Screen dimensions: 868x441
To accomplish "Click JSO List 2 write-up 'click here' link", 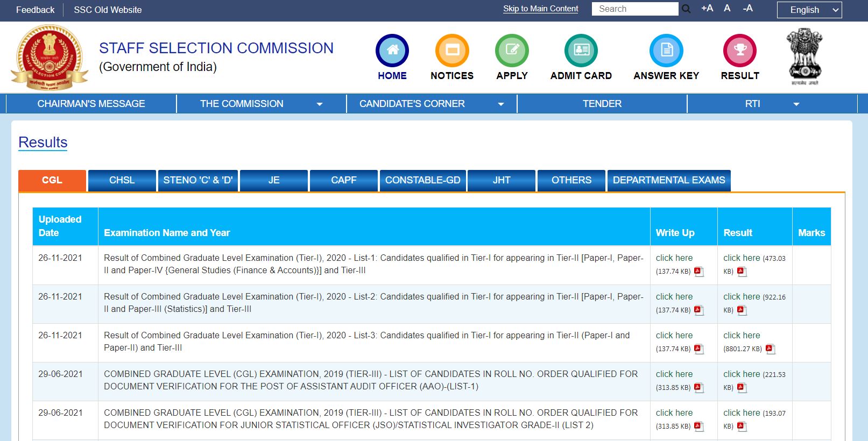I will [x=674, y=413].
